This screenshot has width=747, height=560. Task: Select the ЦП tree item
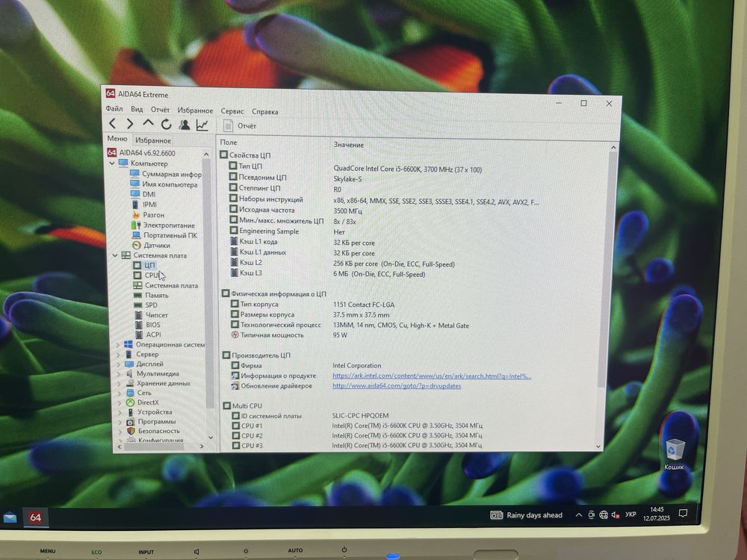tap(144, 265)
